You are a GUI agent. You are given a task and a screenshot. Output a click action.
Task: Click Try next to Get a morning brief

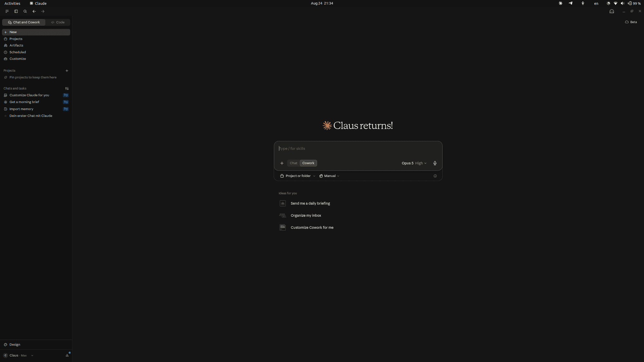(x=66, y=102)
